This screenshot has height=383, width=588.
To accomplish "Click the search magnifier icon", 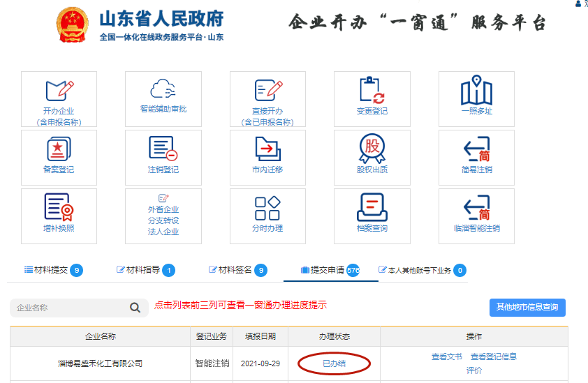I will coord(135,308).
